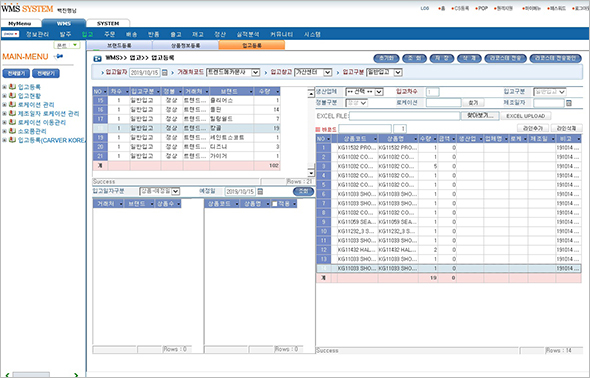Viewport: 590px width, 378px height.
Task: Select product row 12 KG11432 HAL
Action: [449, 250]
